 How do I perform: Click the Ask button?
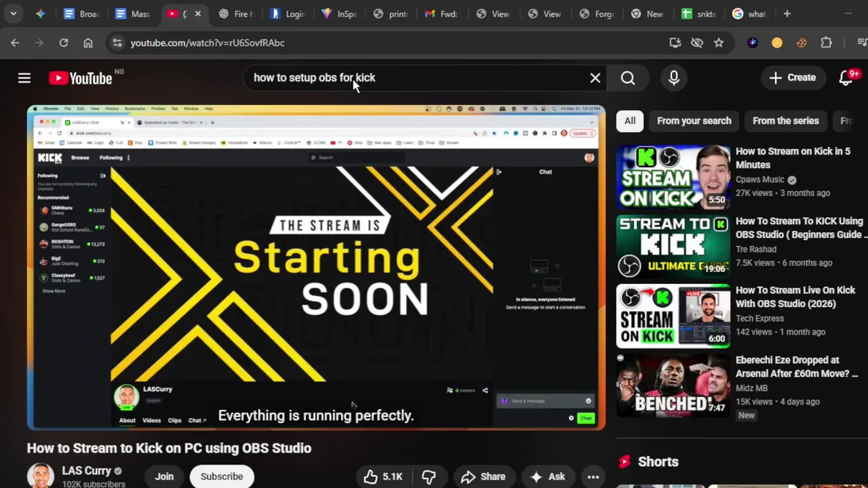[x=548, y=476]
